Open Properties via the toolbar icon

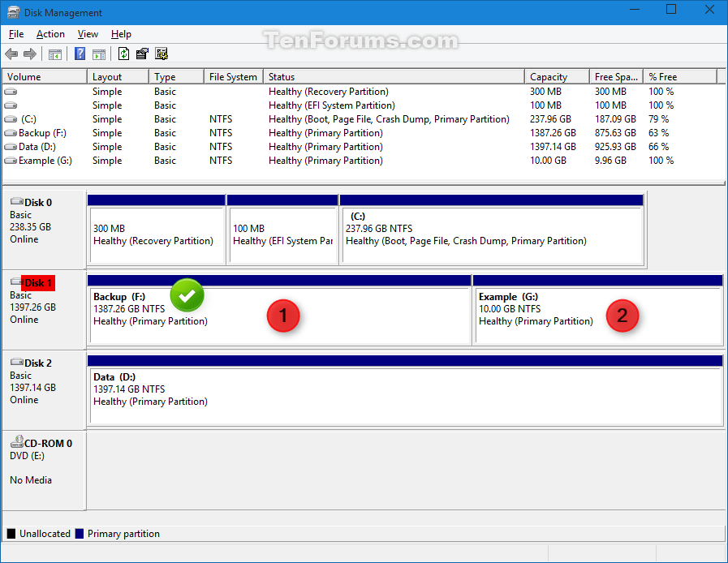click(x=141, y=54)
